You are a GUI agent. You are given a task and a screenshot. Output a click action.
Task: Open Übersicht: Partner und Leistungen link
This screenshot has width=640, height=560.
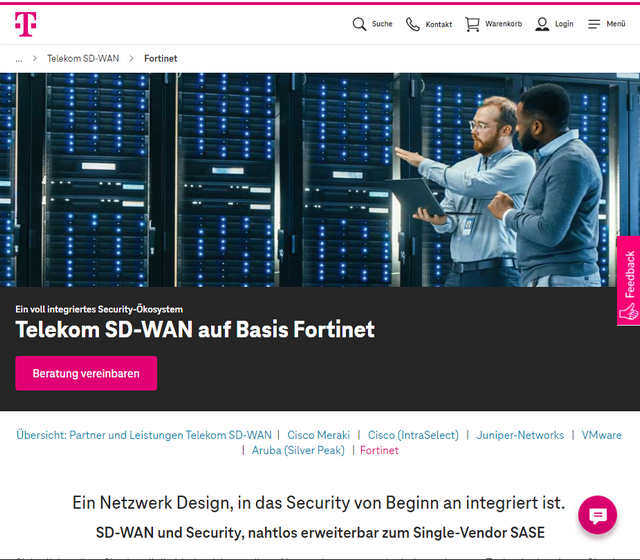(x=144, y=435)
